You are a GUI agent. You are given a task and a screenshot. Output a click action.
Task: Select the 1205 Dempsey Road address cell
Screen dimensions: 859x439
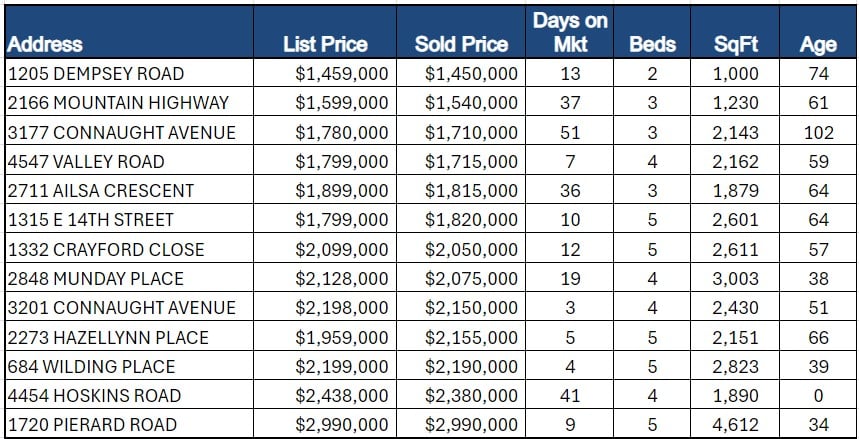95,74
